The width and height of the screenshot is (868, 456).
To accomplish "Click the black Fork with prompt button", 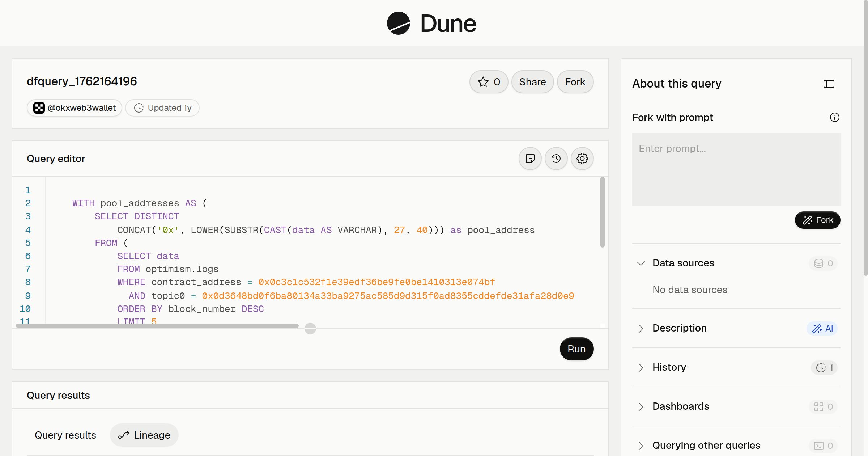I will (817, 220).
